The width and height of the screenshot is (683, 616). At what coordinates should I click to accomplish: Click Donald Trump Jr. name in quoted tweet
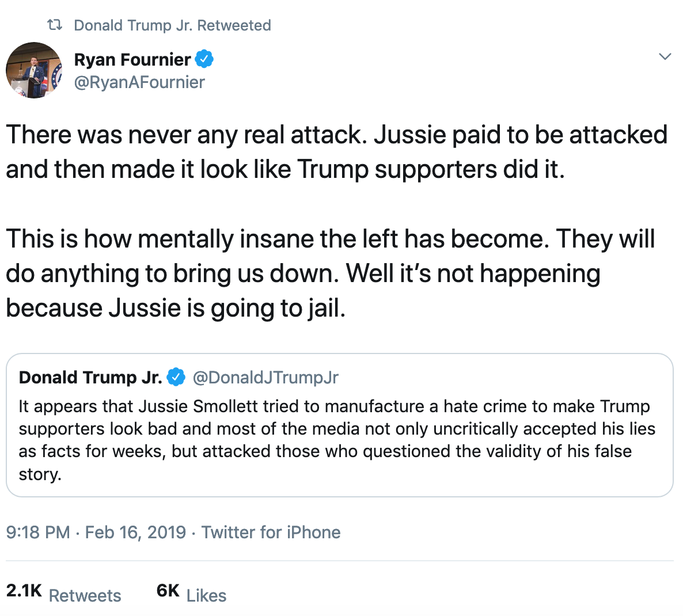click(90, 377)
